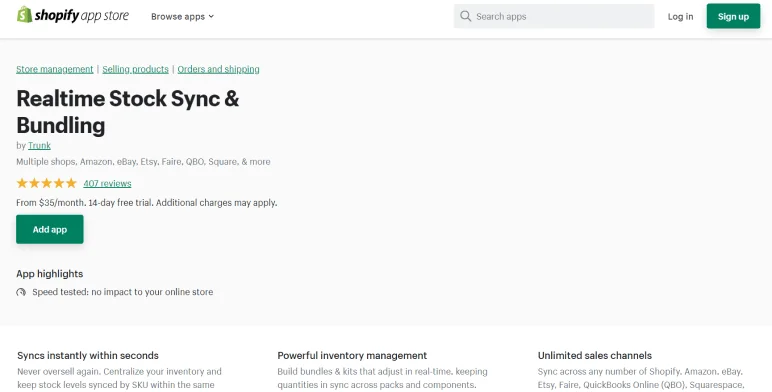Click the Log in link
Image resolution: width=772 pixels, height=392 pixels.
coord(680,16)
